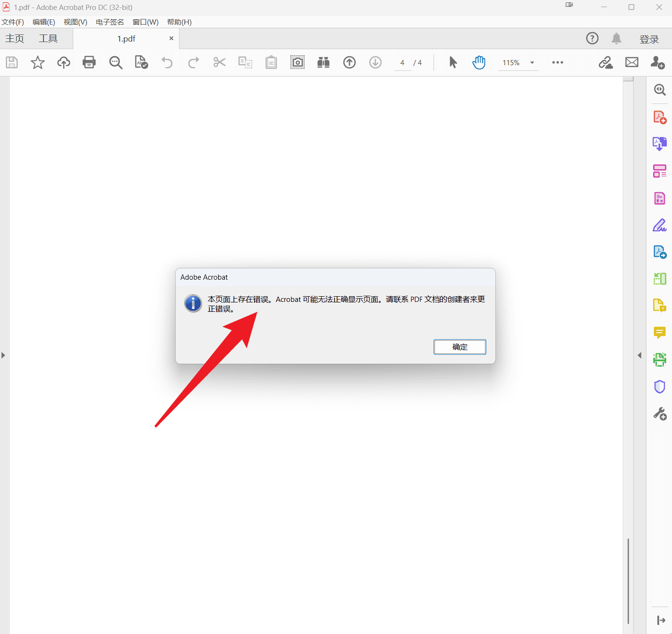The image size is (672, 634).
Task: Open the 编辑(E) menu
Action: pyautogui.click(x=44, y=22)
